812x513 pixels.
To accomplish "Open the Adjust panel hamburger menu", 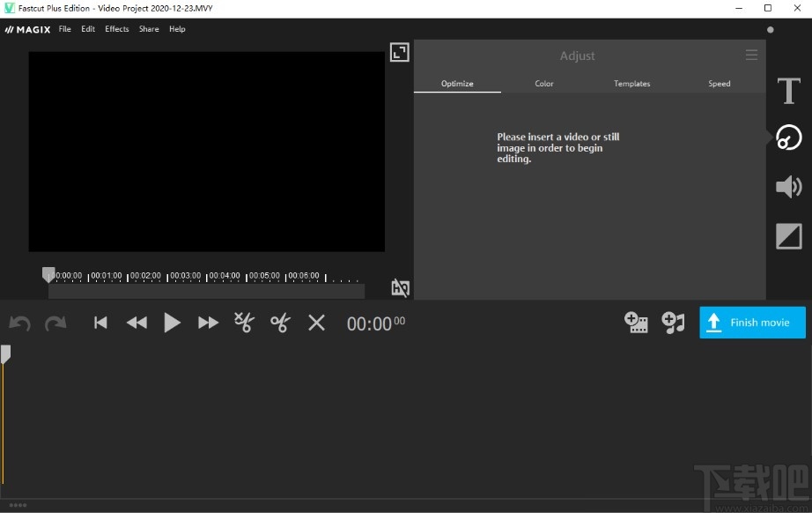I will 751,55.
